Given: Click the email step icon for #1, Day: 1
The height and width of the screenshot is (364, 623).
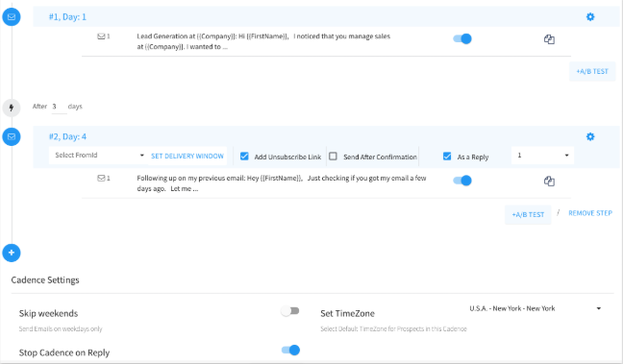Looking at the screenshot, I should click(x=12, y=17).
